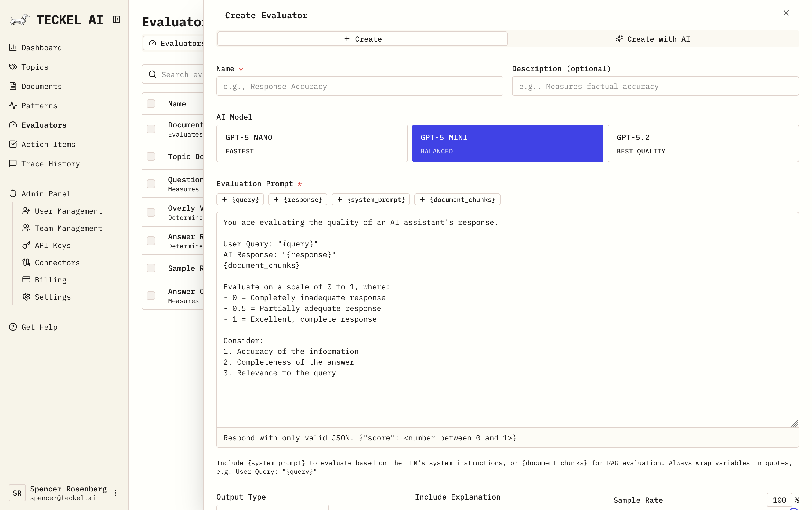Viewport: 812px width, 510px height.
Task: Click the Connectors icon under Admin Panel
Action: pyautogui.click(x=27, y=263)
